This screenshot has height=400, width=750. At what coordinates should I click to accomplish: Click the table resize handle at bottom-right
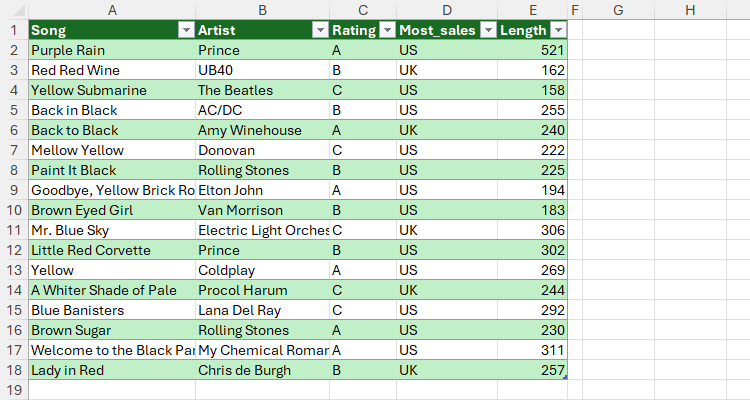(x=566, y=377)
